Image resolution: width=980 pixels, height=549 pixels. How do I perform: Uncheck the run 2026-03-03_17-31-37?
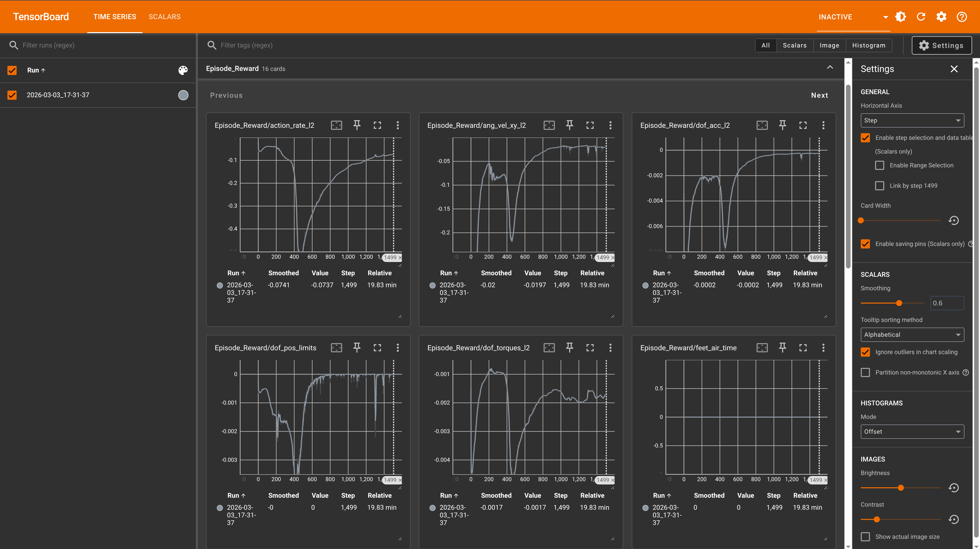tap(12, 95)
